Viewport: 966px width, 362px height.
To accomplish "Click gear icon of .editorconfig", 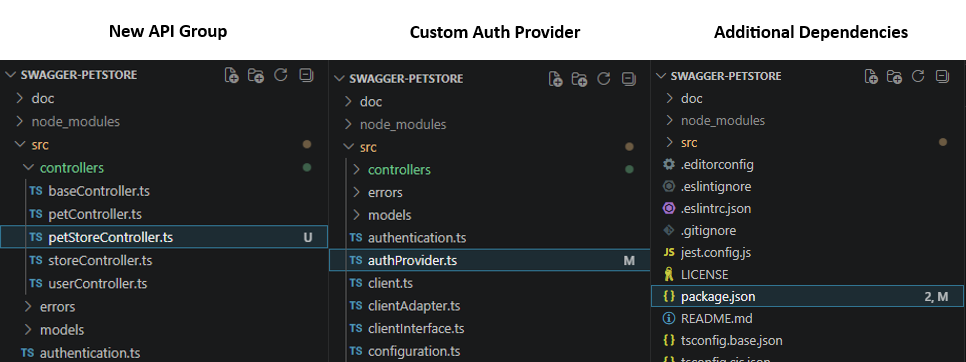I will click(x=668, y=164).
